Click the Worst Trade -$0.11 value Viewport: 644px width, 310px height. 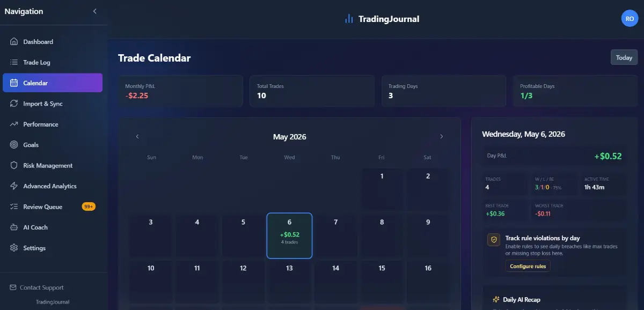[x=543, y=213]
